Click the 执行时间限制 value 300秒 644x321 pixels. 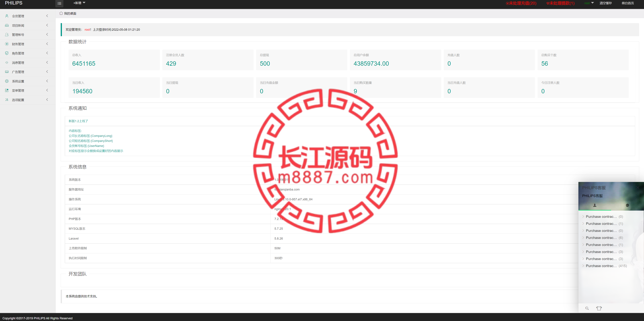(278, 258)
